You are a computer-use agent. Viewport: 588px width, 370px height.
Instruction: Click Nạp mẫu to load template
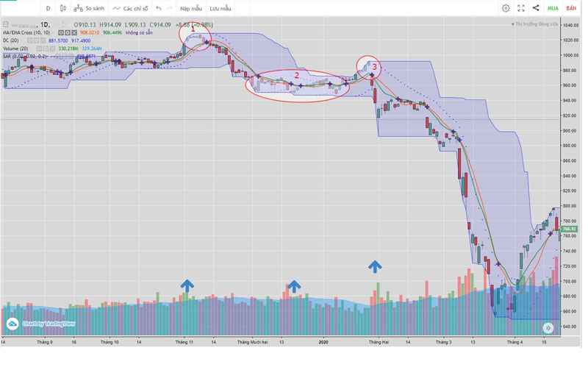tap(191, 8)
